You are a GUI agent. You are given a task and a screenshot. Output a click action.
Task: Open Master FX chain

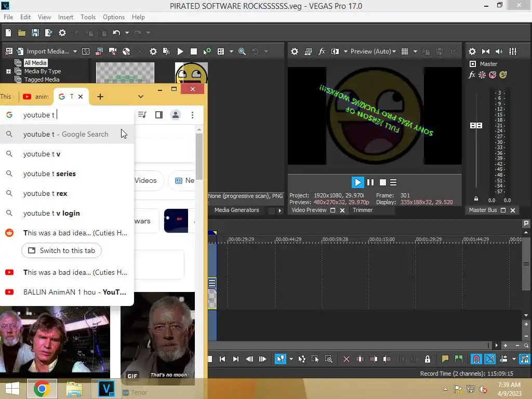pyautogui.click(x=472, y=75)
